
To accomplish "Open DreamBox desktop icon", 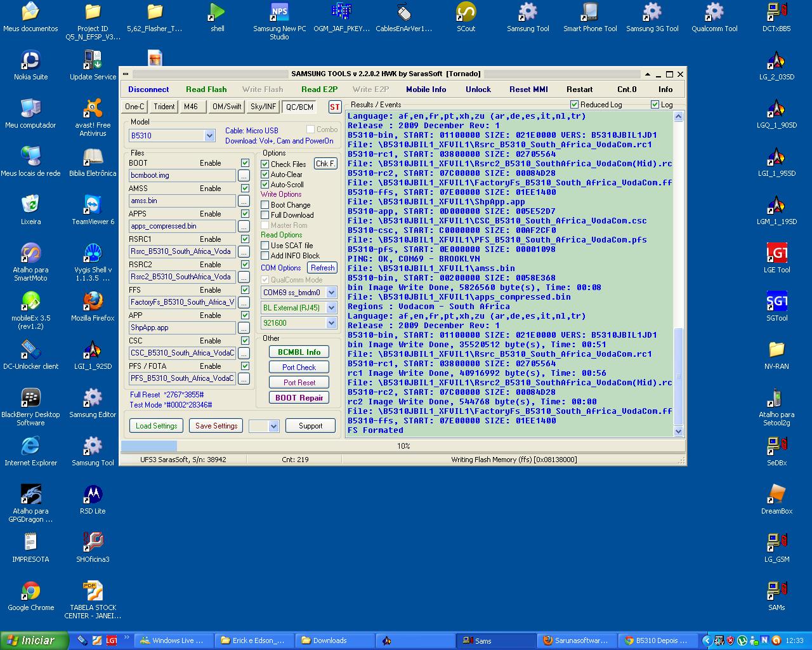I will [776, 500].
